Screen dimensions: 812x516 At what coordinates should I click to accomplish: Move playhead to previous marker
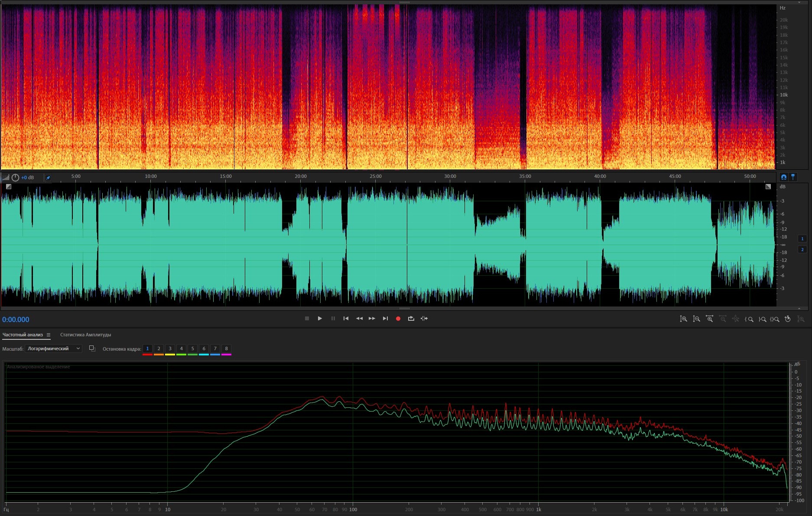pyautogui.click(x=346, y=319)
